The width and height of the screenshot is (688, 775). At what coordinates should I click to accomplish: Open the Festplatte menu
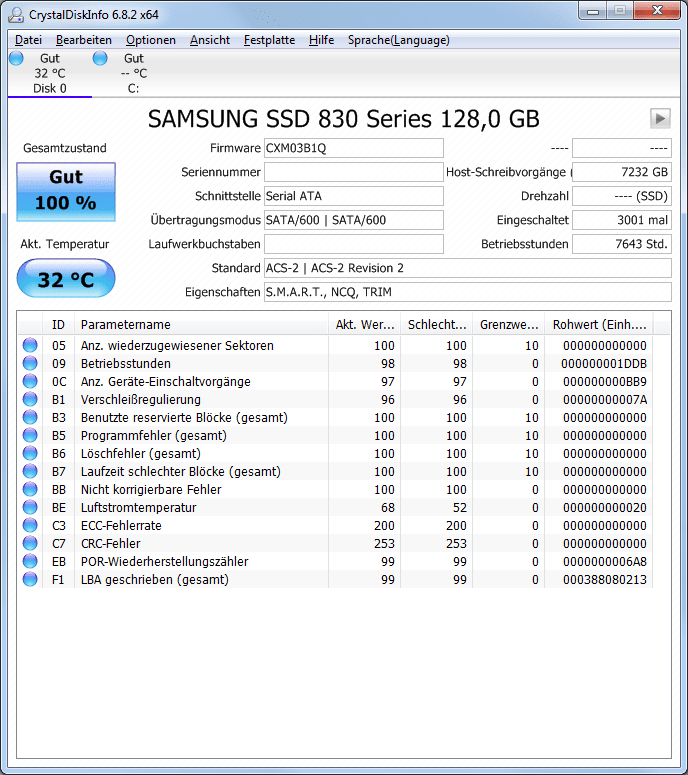pyautogui.click(x=269, y=40)
